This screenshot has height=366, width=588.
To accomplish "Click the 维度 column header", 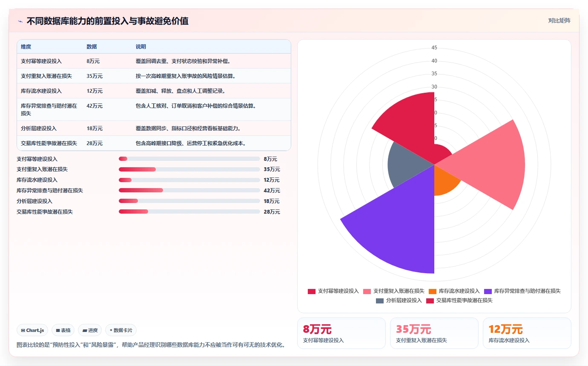I will point(26,47).
